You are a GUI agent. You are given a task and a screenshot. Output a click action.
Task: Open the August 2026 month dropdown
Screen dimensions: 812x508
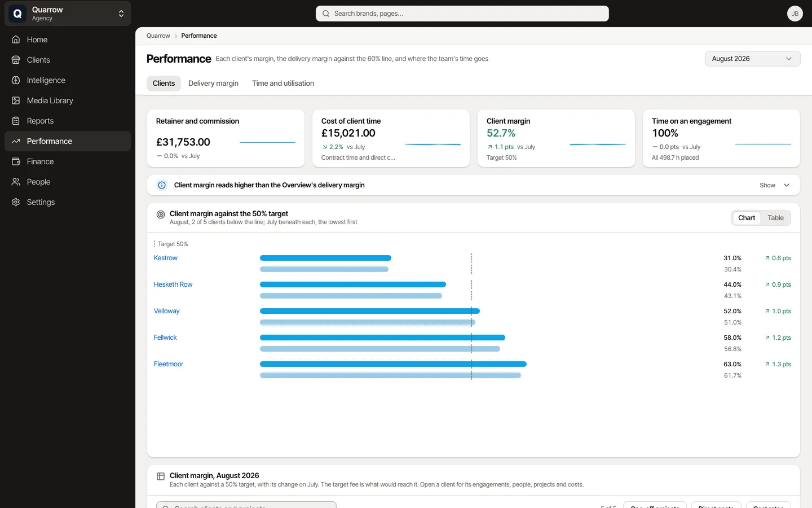[x=752, y=59]
